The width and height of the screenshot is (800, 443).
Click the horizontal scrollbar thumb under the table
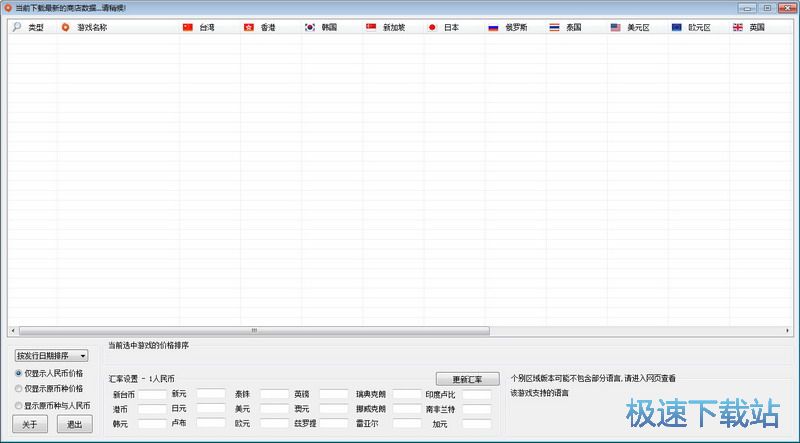[254, 331]
